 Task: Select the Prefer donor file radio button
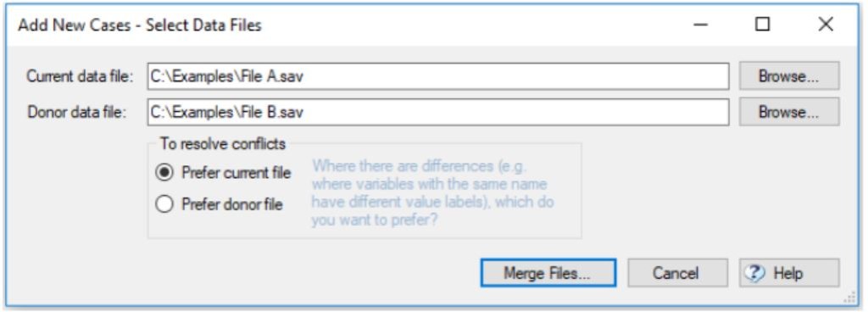(165, 204)
